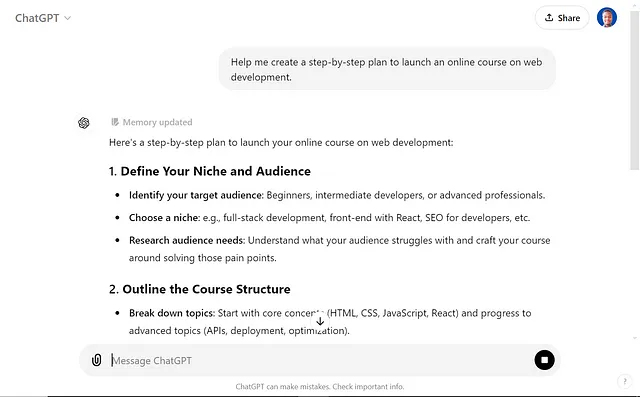Click the heading Define Your Niche and Audience
This screenshot has width=640, height=397.
point(210,171)
